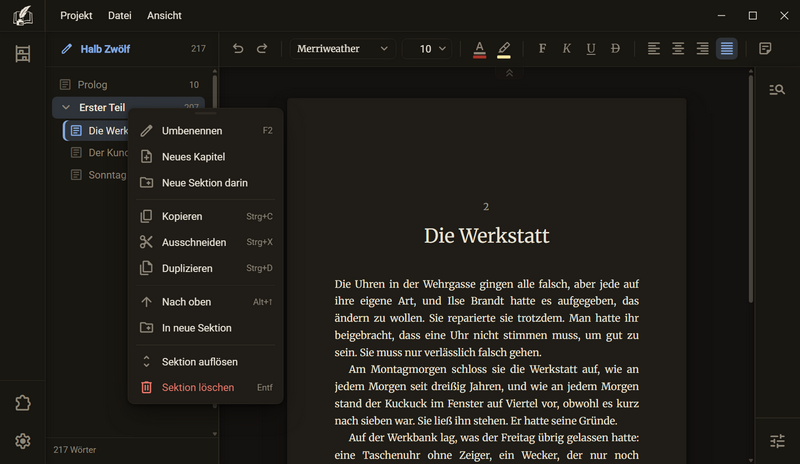Viewport: 800px width, 464px height.
Task: Collapse the toolbar with double chevron
Action: 509,74
